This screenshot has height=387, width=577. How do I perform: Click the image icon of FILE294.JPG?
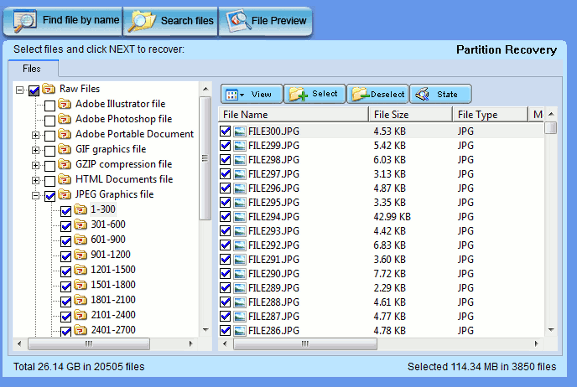coord(240,217)
